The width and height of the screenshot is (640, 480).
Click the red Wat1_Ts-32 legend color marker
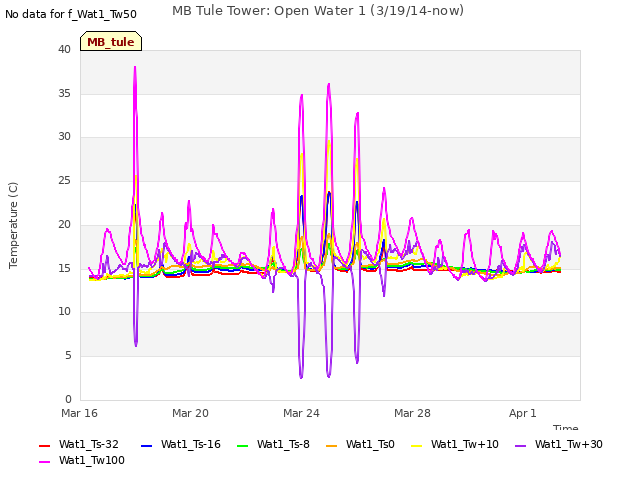[44, 445]
